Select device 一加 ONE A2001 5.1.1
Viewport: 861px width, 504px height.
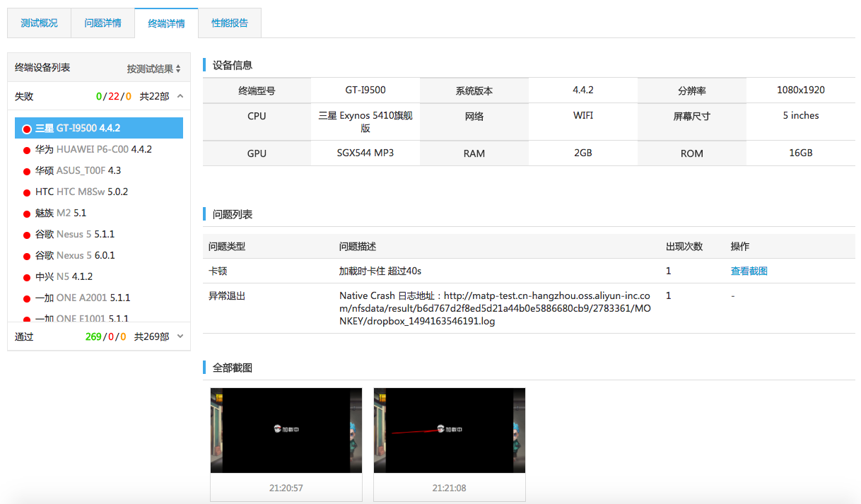(99, 298)
